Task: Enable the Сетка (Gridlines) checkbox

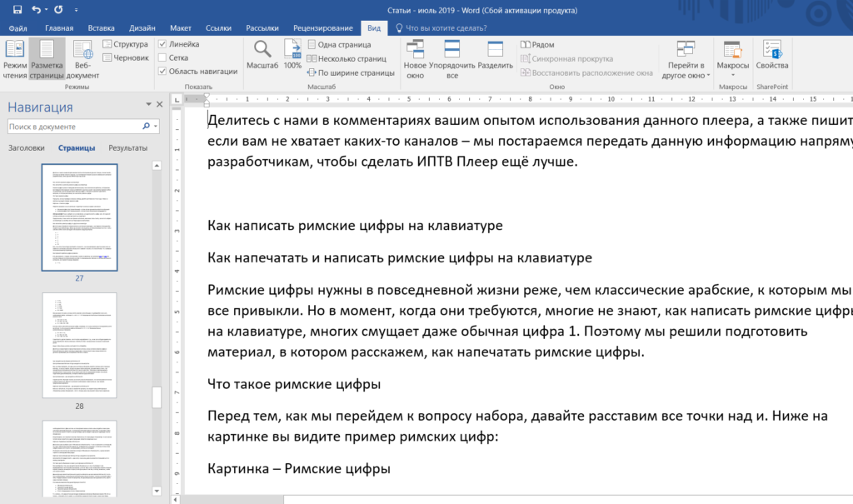Action: tap(163, 58)
